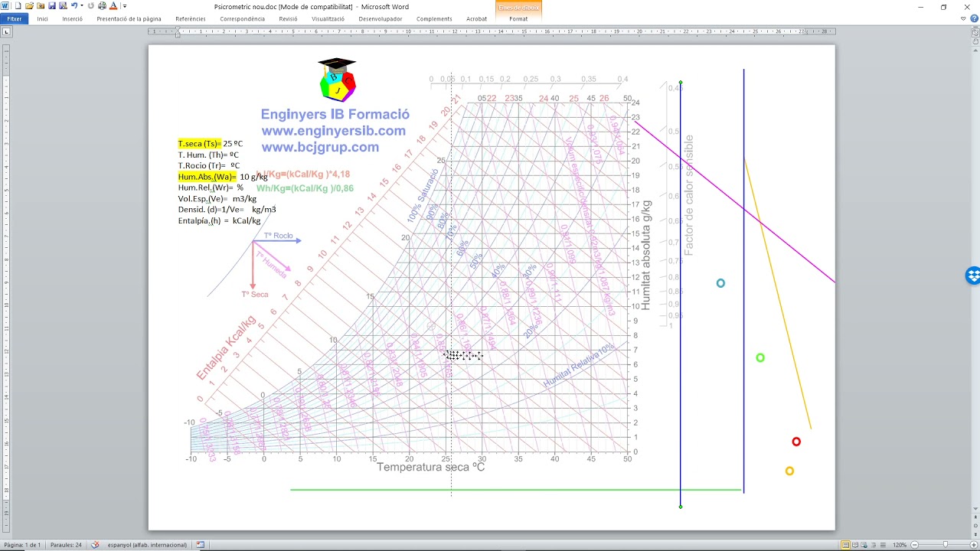Click the top handle of the selected vertical line
980x551 pixels.
681,82
